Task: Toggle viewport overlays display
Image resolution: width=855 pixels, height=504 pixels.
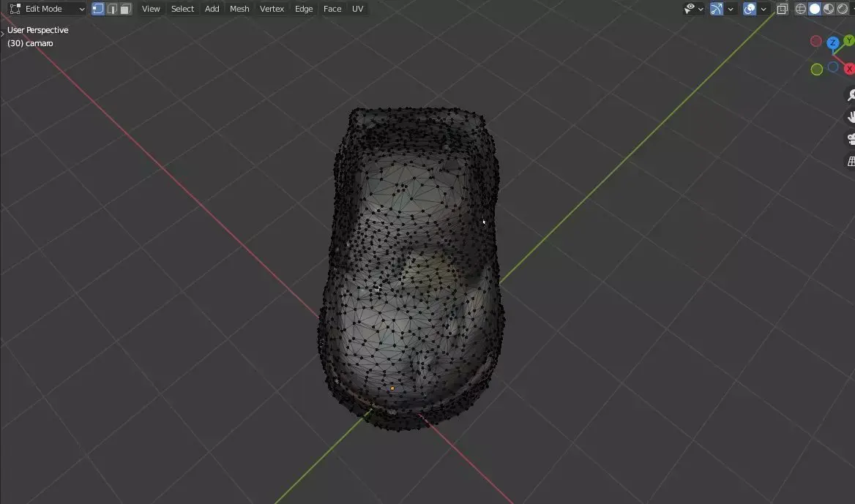Action: 750,9
